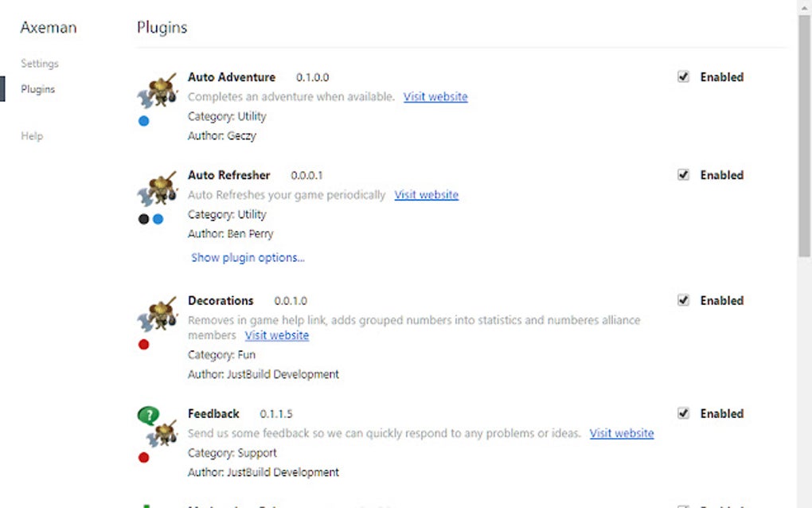This screenshot has width=812, height=508.
Task: Click the red dot under Decorations icon
Action: [143, 345]
